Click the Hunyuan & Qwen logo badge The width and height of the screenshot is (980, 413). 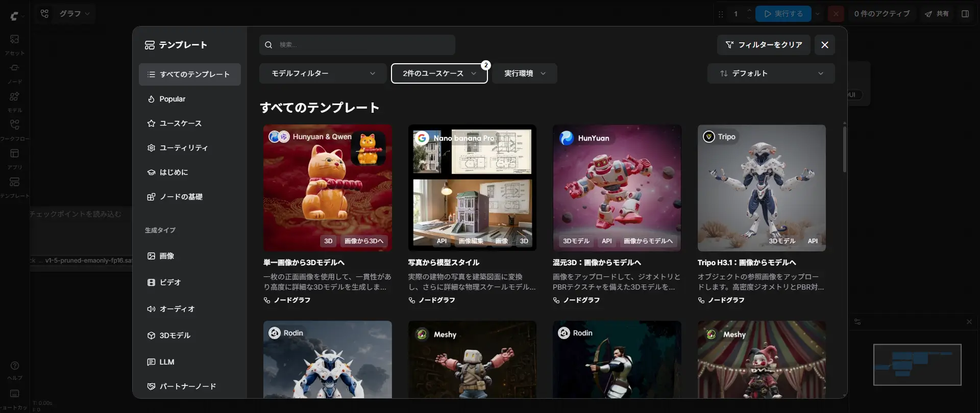point(279,137)
